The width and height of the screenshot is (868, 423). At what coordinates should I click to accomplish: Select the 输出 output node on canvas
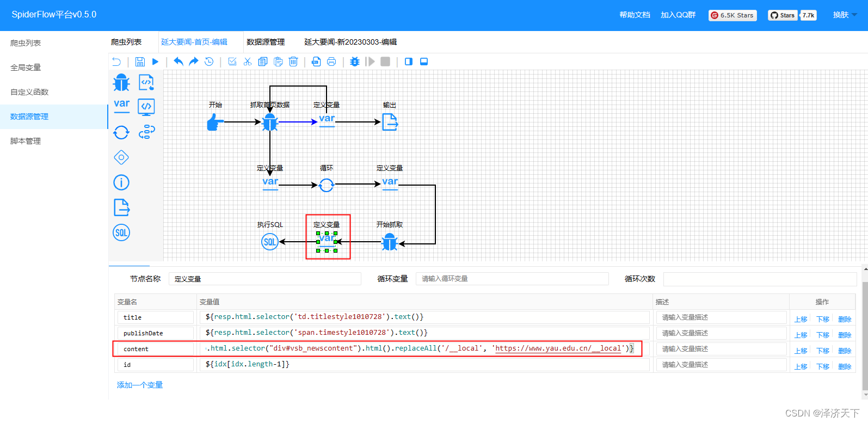pos(390,122)
